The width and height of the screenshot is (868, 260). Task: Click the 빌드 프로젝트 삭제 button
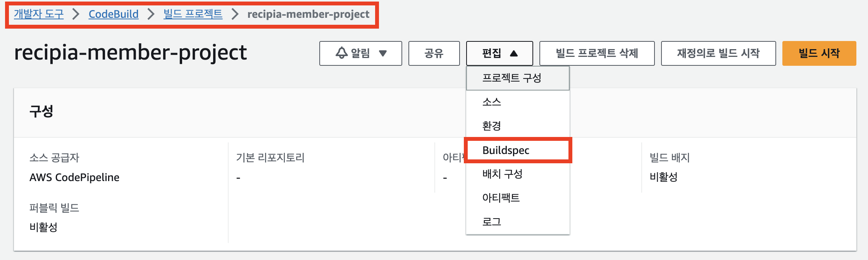pyautogui.click(x=597, y=53)
